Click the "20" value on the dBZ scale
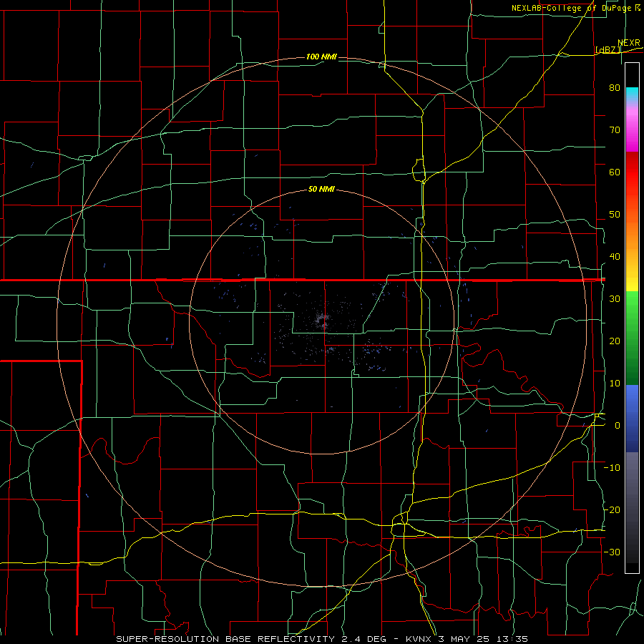The width and height of the screenshot is (644, 644). coord(615,341)
